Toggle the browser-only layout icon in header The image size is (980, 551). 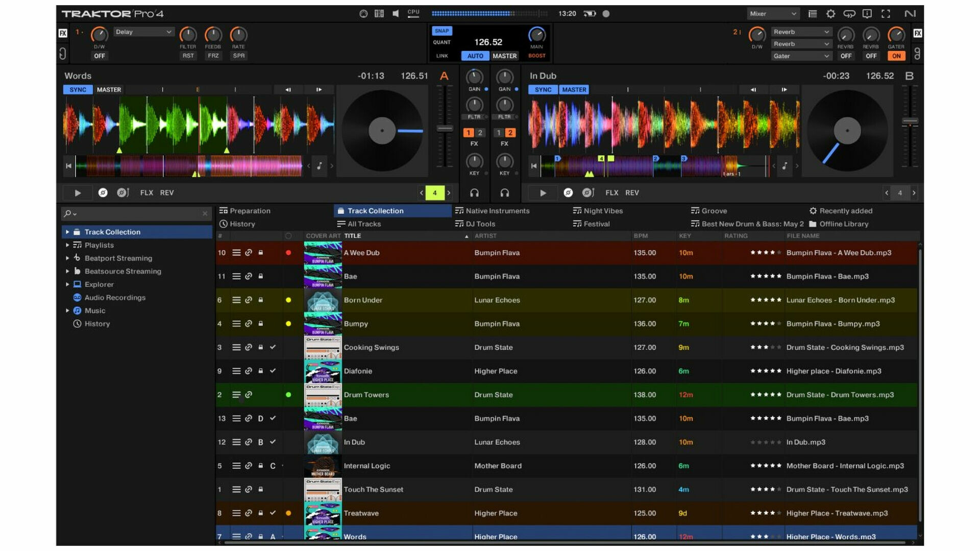point(813,14)
